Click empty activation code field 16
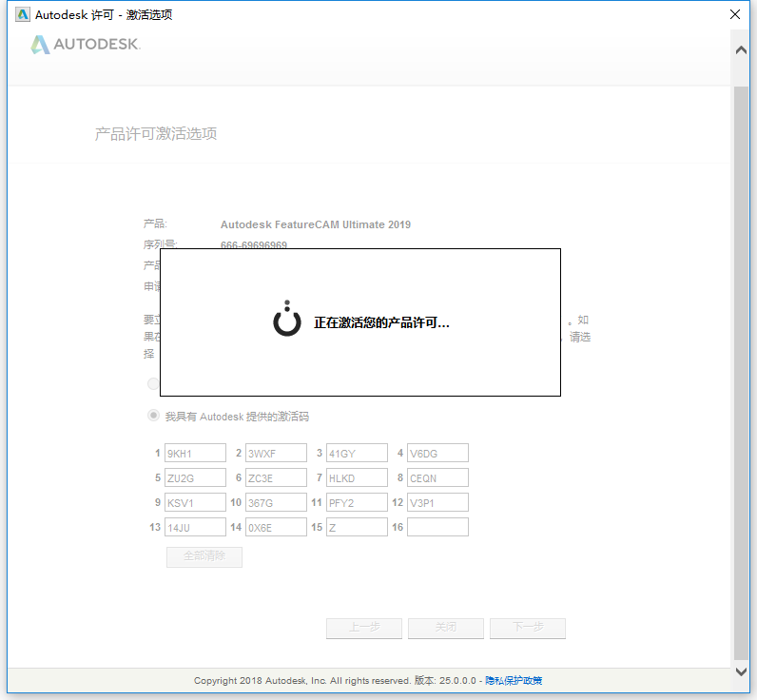 437,527
